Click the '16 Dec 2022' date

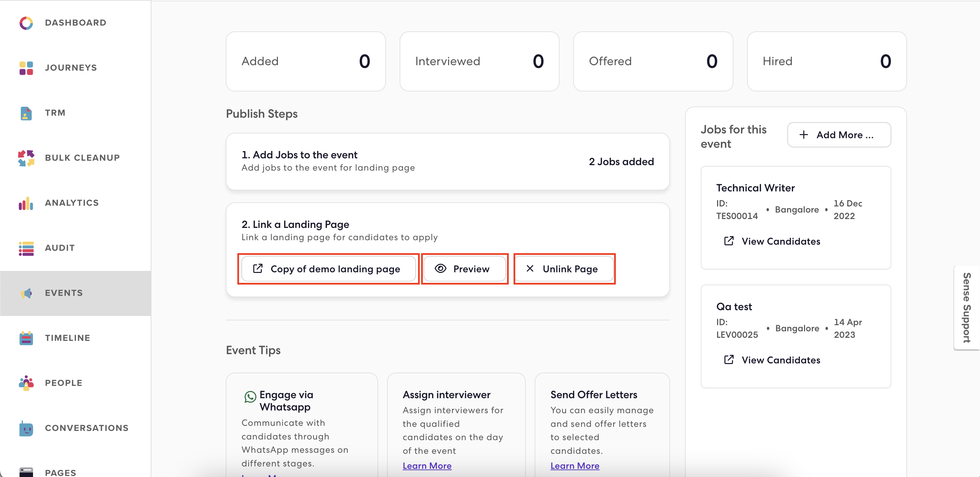tap(848, 209)
